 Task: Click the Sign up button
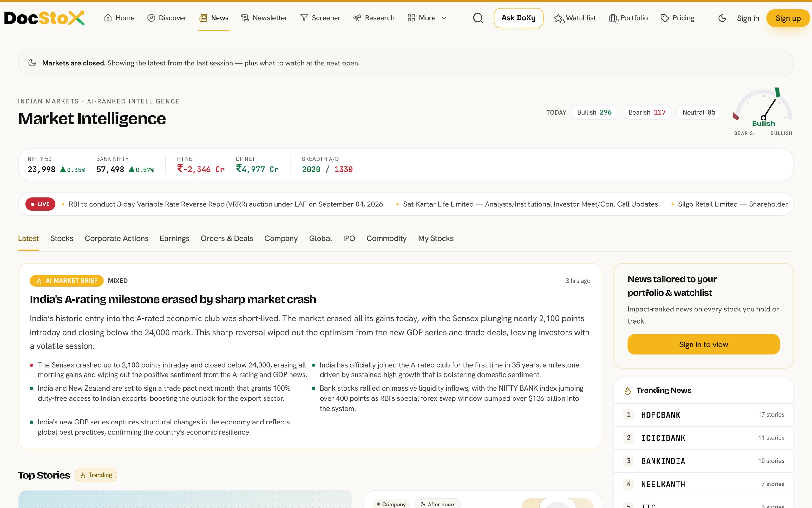(788, 18)
